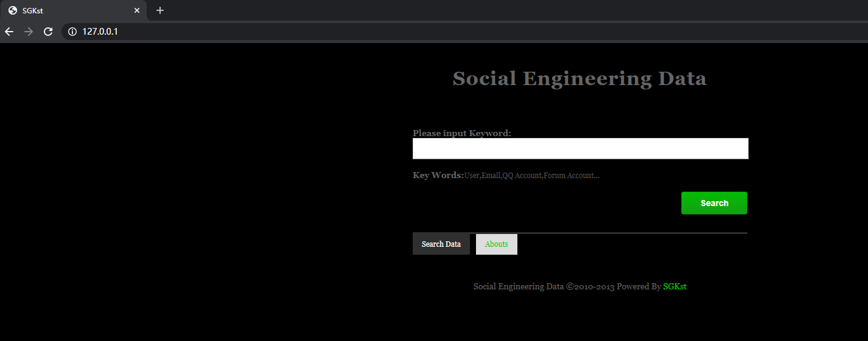Click the globe favicon on SGKst tab
Image resolution: width=868 pixels, height=341 pixels.
tap(12, 10)
